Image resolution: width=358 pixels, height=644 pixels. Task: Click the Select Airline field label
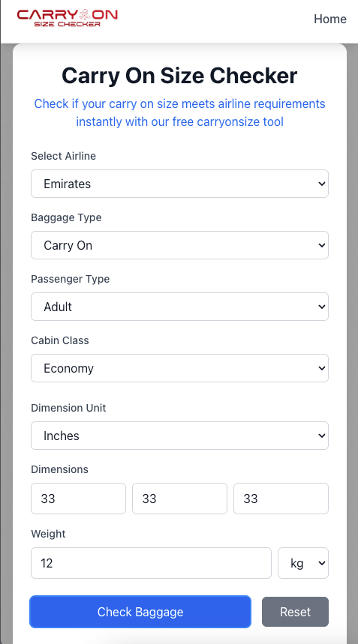click(x=63, y=156)
